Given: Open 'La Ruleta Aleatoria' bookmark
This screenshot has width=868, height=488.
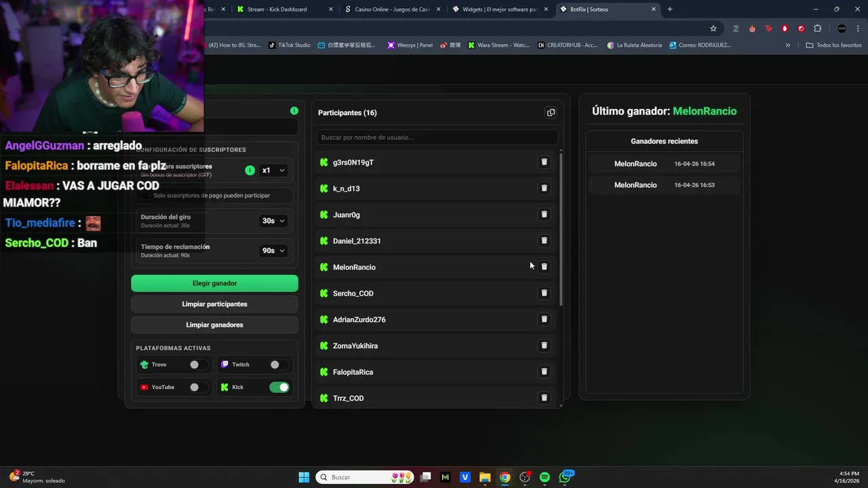Looking at the screenshot, I should click(635, 45).
